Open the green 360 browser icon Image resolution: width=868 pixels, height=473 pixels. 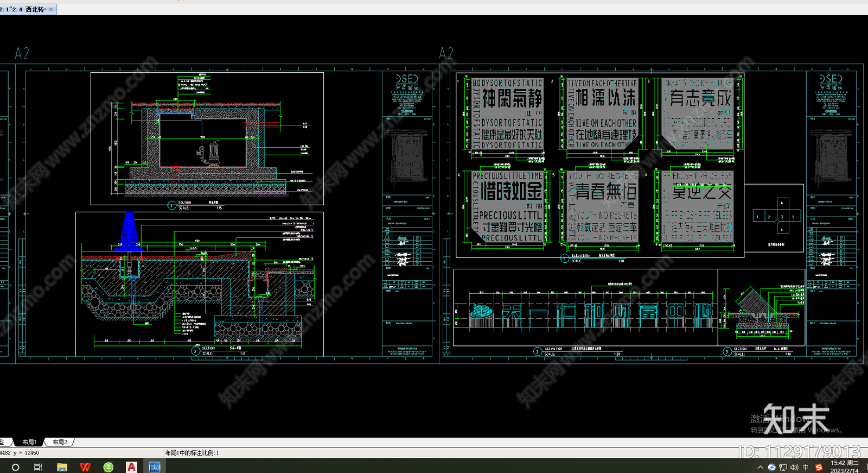tap(108, 467)
